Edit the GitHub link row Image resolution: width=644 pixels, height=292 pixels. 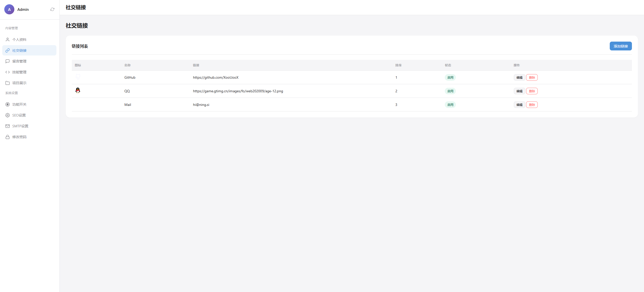point(519,77)
